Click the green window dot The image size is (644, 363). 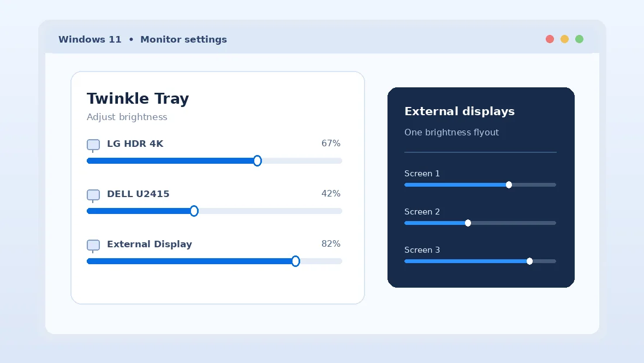[580, 39]
